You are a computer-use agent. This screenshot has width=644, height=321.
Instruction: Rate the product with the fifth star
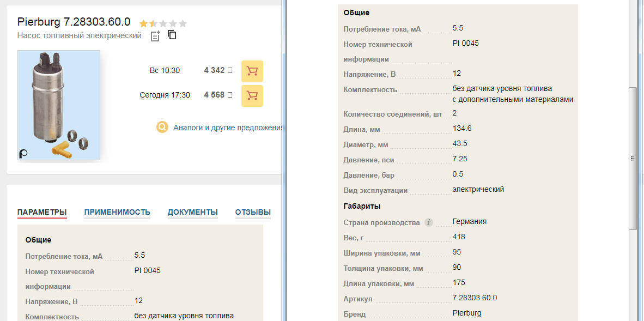[183, 23]
